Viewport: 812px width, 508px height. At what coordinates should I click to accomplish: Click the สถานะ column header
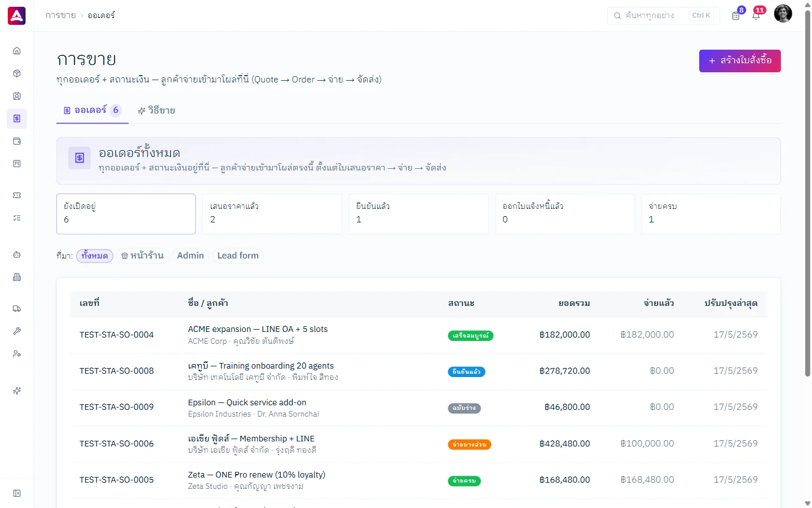coord(461,303)
